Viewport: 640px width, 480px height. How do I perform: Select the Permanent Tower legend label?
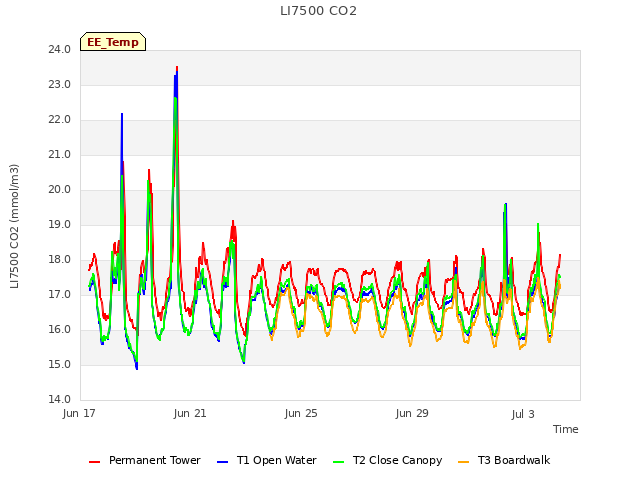155,460
